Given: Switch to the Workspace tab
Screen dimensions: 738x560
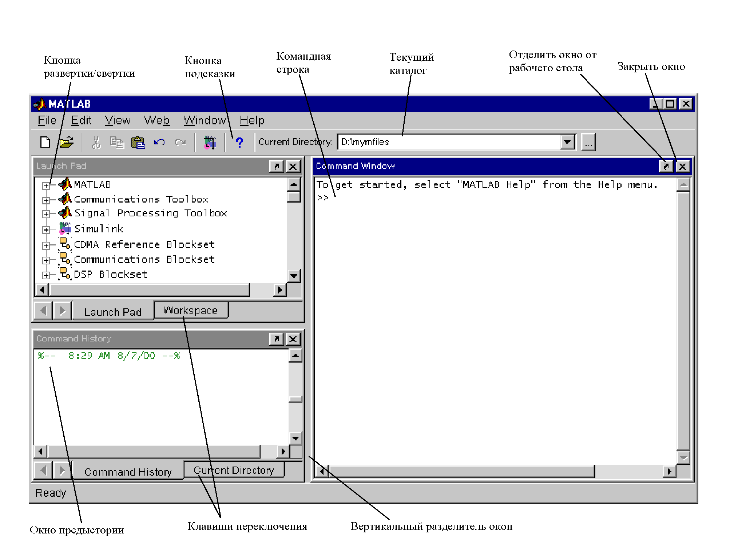Looking at the screenshot, I should click(x=191, y=310).
